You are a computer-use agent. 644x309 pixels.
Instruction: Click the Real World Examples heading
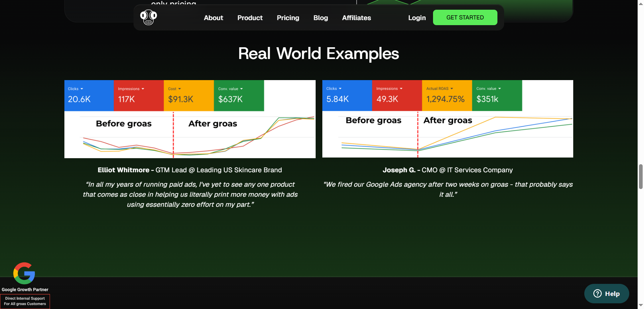[319, 54]
